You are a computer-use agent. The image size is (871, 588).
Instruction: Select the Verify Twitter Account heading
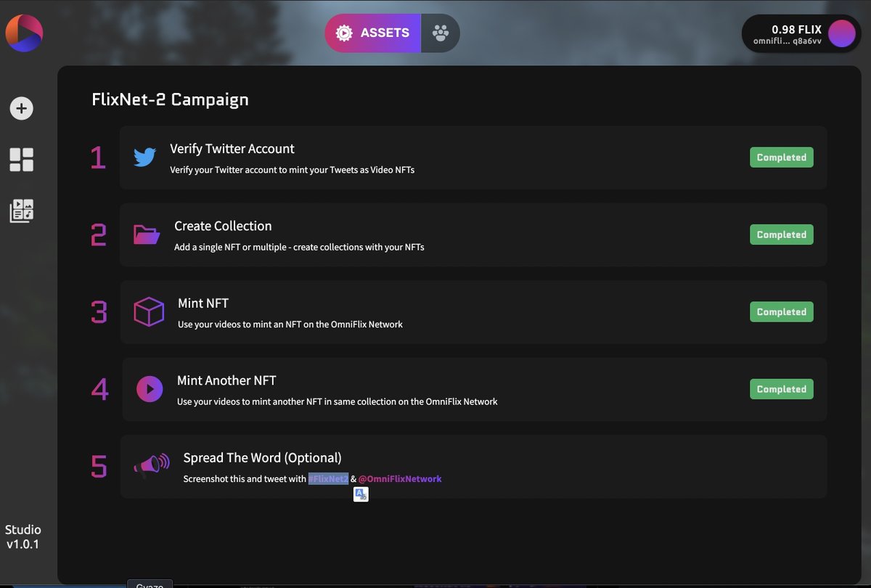[x=232, y=149]
